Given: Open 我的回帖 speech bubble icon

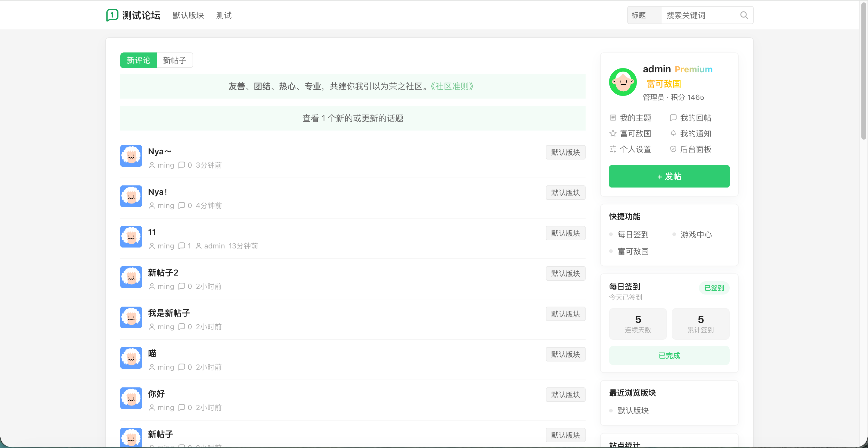Looking at the screenshot, I should click(673, 118).
